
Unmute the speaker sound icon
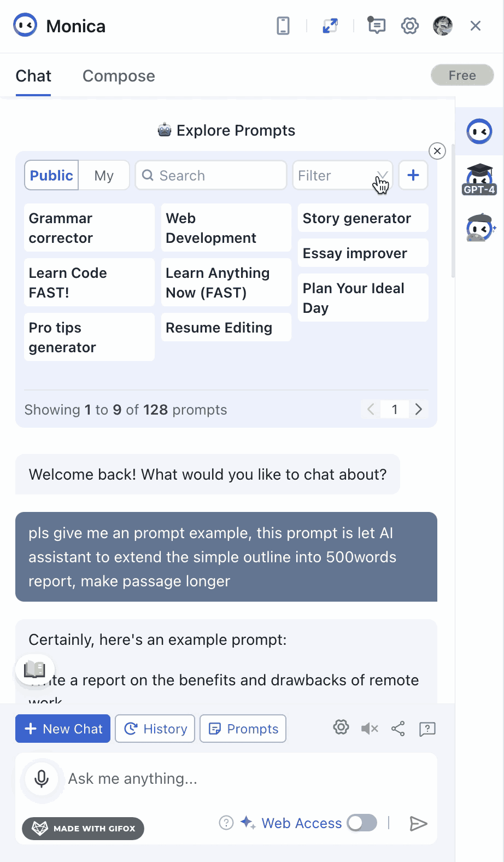click(x=370, y=729)
